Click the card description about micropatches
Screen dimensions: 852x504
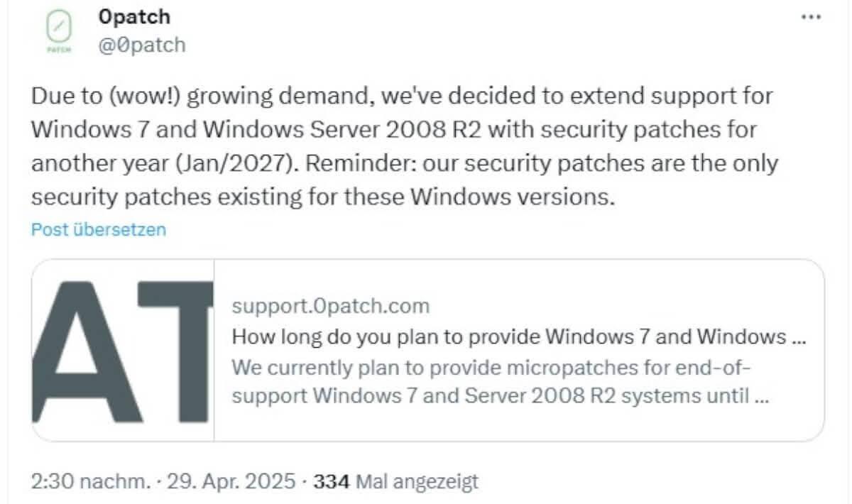click(501, 382)
